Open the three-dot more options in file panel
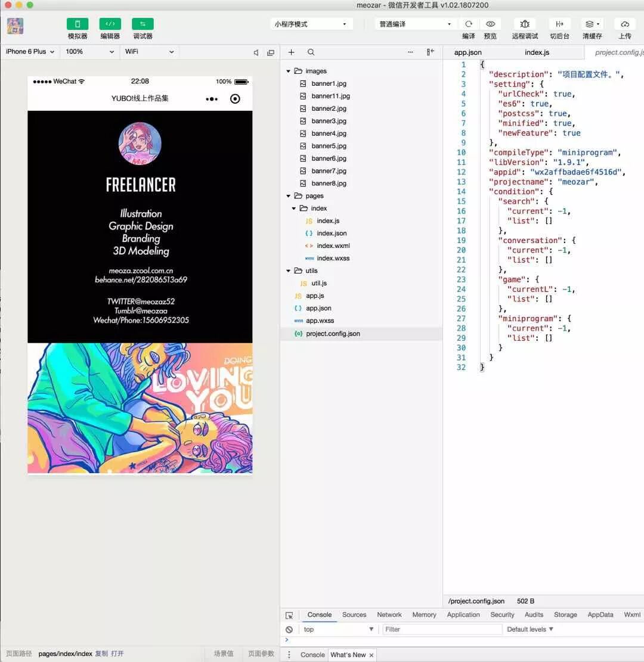The width and height of the screenshot is (644, 662). (x=410, y=52)
